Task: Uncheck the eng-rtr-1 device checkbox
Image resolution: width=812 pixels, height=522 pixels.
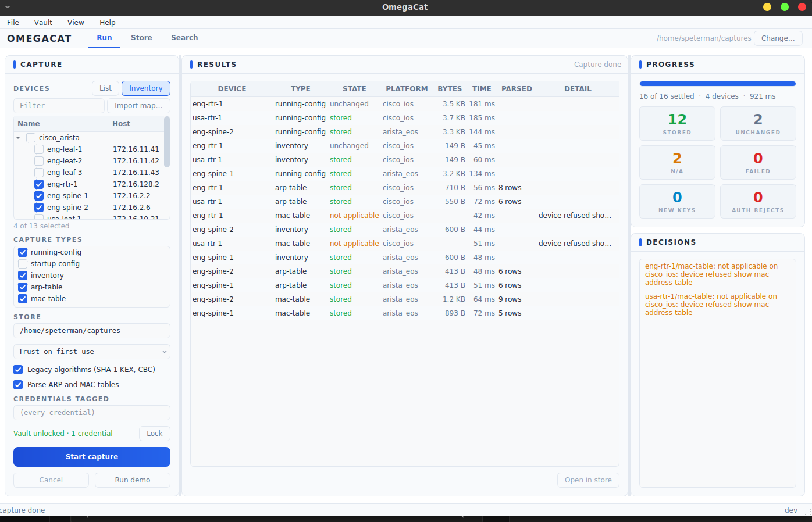Action: point(39,184)
